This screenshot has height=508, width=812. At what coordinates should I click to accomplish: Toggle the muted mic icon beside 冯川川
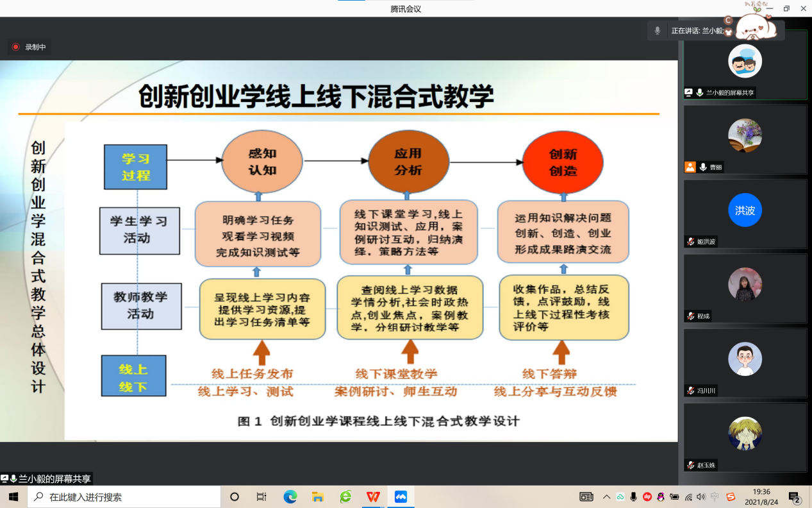point(690,391)
